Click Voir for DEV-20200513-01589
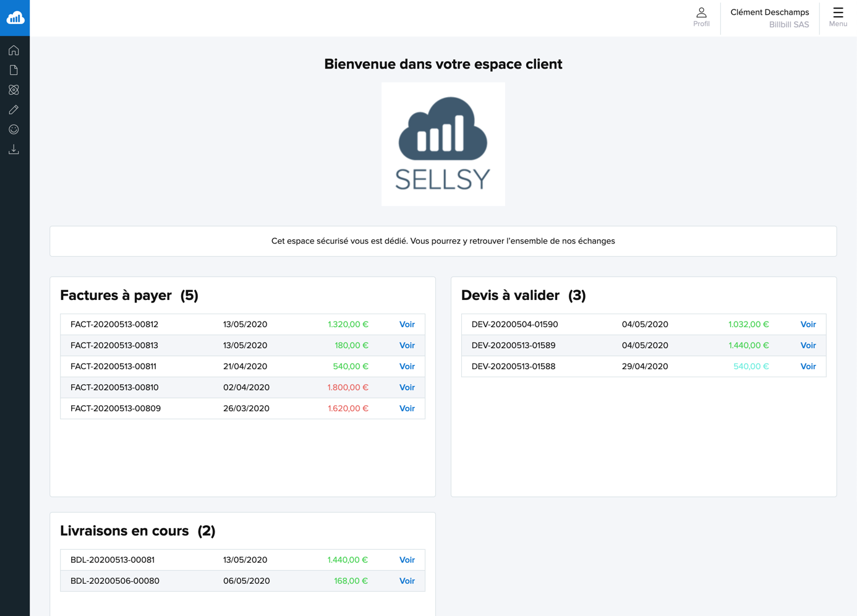Viewport: 857px width, 616px height. (808, 345)
